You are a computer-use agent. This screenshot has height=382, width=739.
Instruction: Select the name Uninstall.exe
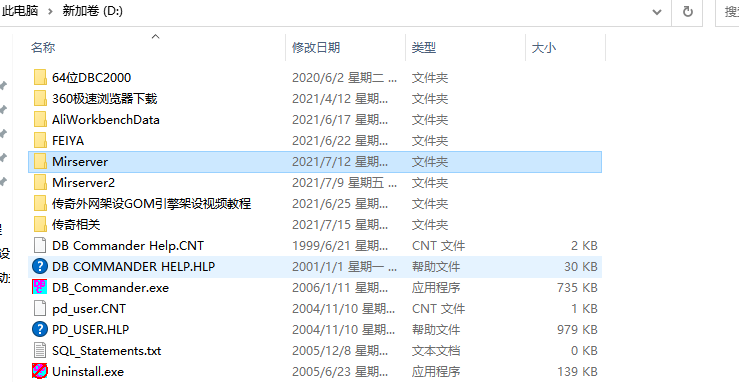(x=88, y=371)
